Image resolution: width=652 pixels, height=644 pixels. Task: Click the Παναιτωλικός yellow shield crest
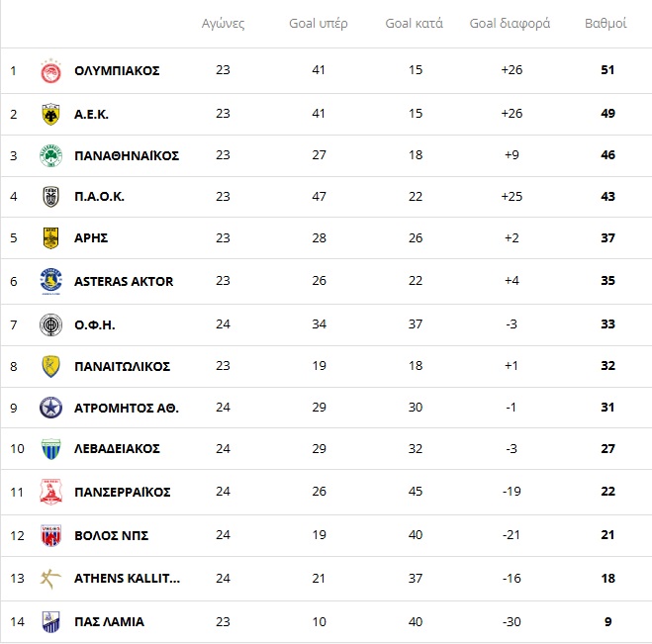(50, 366)
